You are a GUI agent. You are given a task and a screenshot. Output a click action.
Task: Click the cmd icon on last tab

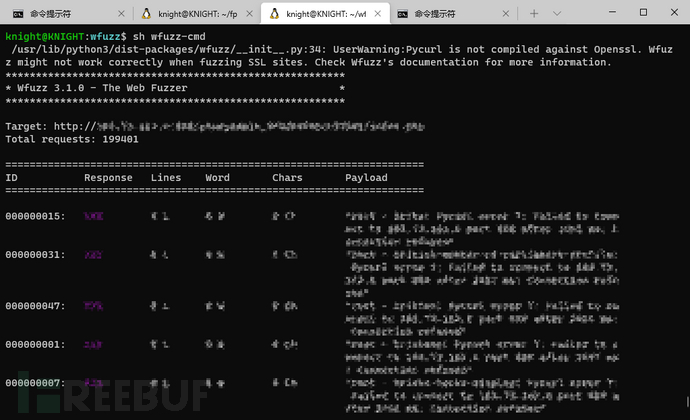click(x=403, y=14)
